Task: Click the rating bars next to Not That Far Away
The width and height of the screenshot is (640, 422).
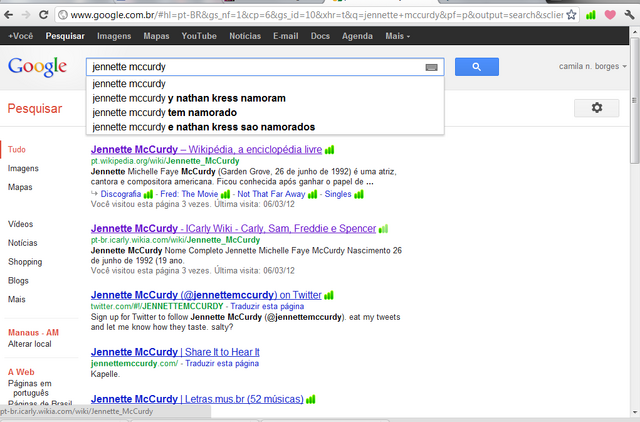Action: [x=312, y=194]
